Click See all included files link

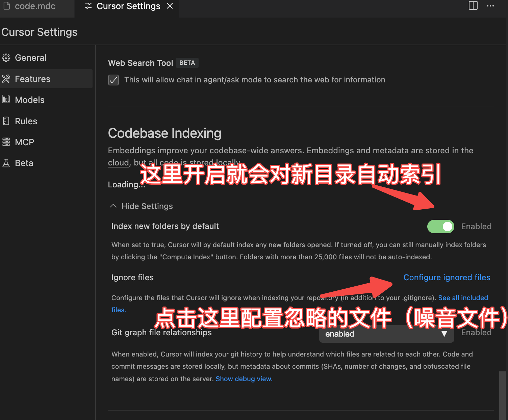tap(463, 298)
